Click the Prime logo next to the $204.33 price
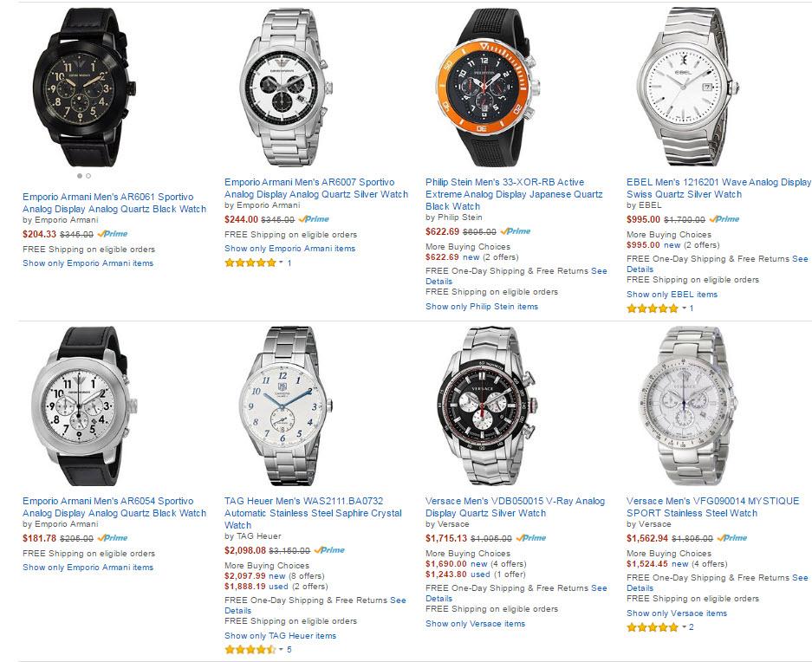The width and height of the screenshot is (812, 662). point(113,234)
